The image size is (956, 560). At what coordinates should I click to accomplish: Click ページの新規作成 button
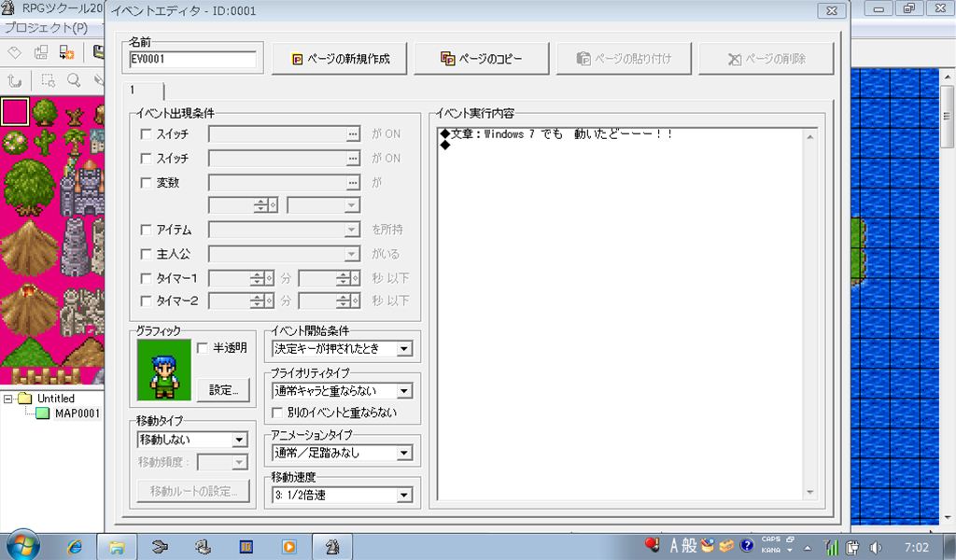[x=340, y=59]
